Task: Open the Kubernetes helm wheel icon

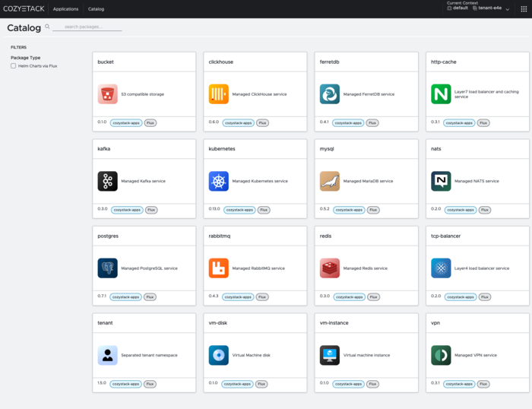Action: coord(218,181)
